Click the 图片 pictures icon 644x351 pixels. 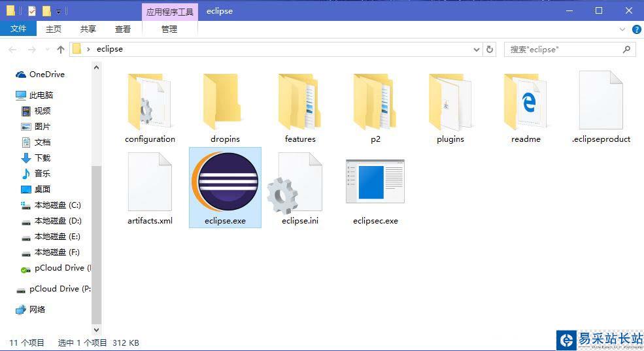click(x=26, y=127)
